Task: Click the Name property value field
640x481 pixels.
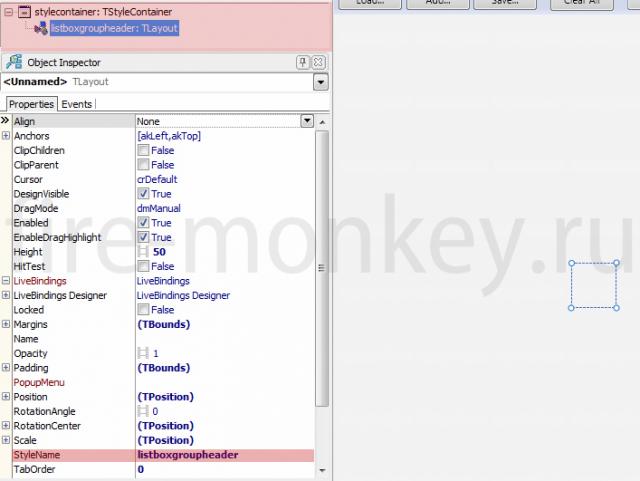Action: (224, 339)
